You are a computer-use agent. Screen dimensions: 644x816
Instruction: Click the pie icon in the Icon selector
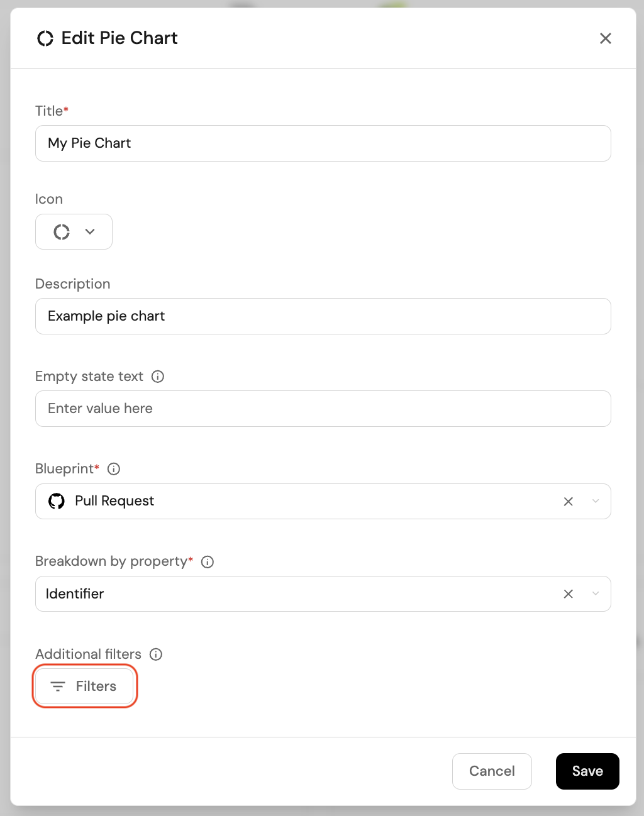(62, 232)
